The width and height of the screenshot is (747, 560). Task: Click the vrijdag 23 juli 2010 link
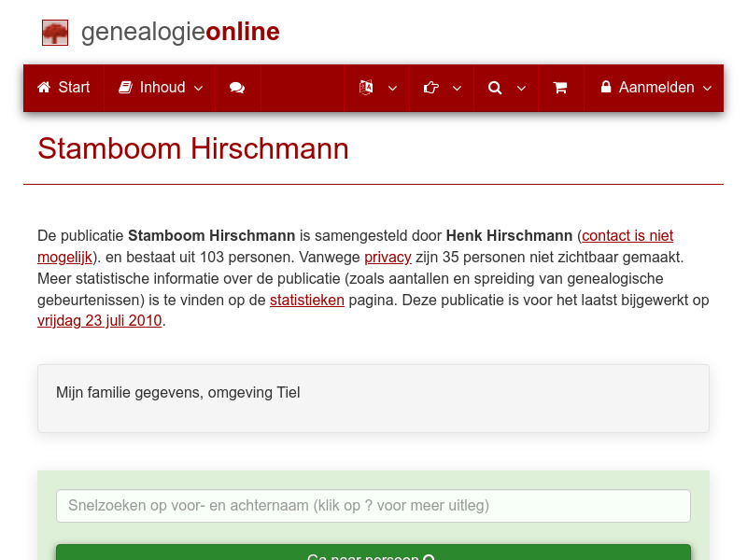(x=99, y=320)
